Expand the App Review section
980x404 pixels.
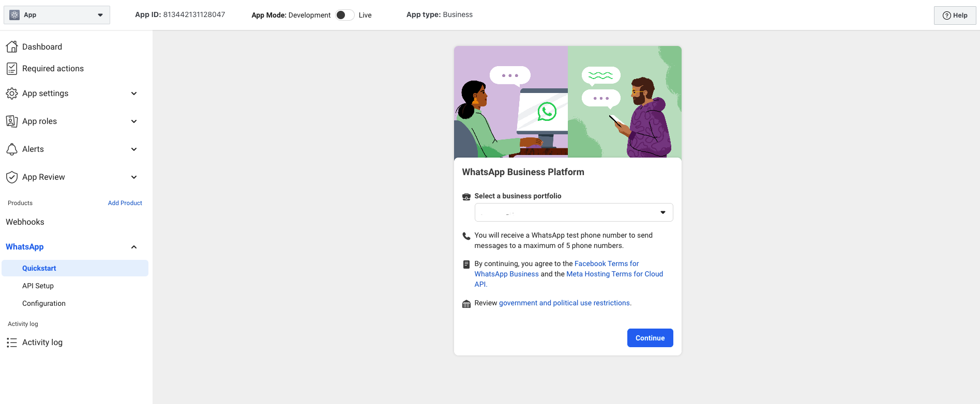tap(134, 177)
